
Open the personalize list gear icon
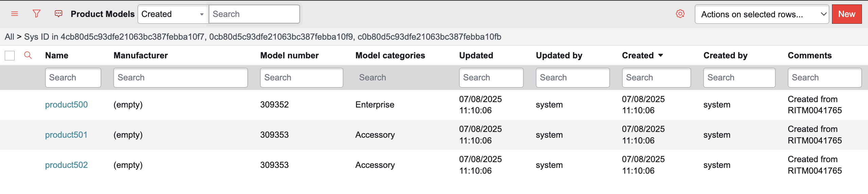click(680, 14)
